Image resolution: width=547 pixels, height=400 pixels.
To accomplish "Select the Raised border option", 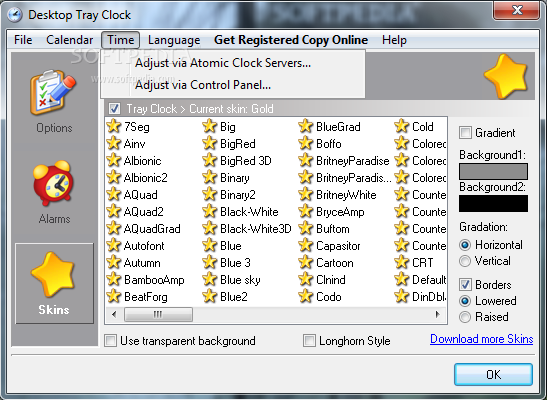I will [465, 317].
